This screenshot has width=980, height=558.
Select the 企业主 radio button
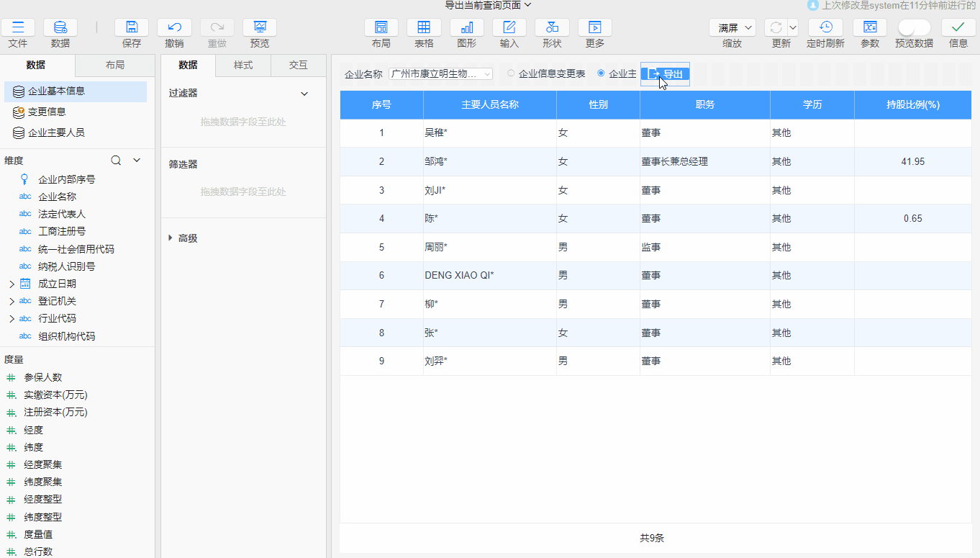(x=602, y=73)
